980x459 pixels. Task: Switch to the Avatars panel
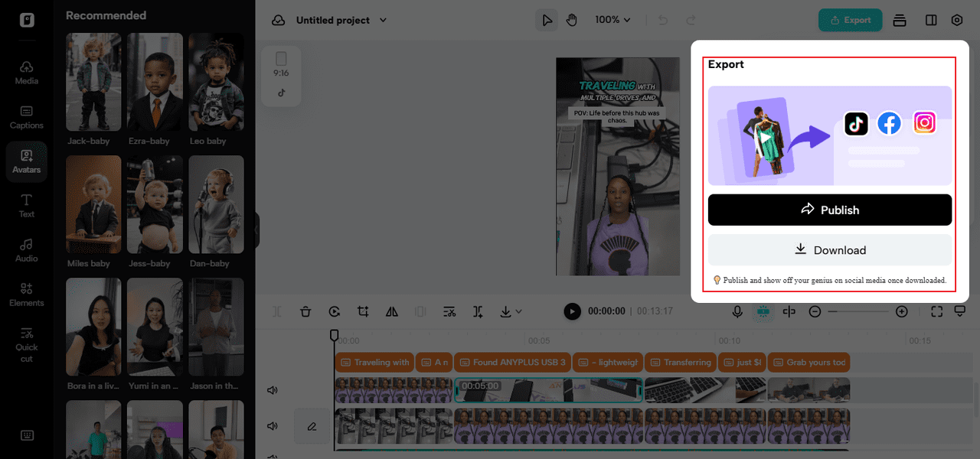point(27,161)
